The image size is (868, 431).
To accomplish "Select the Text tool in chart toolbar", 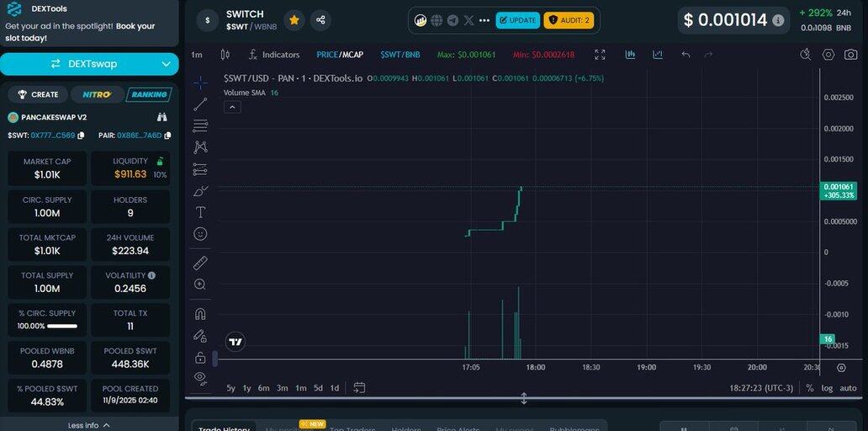I will point(200,212).
